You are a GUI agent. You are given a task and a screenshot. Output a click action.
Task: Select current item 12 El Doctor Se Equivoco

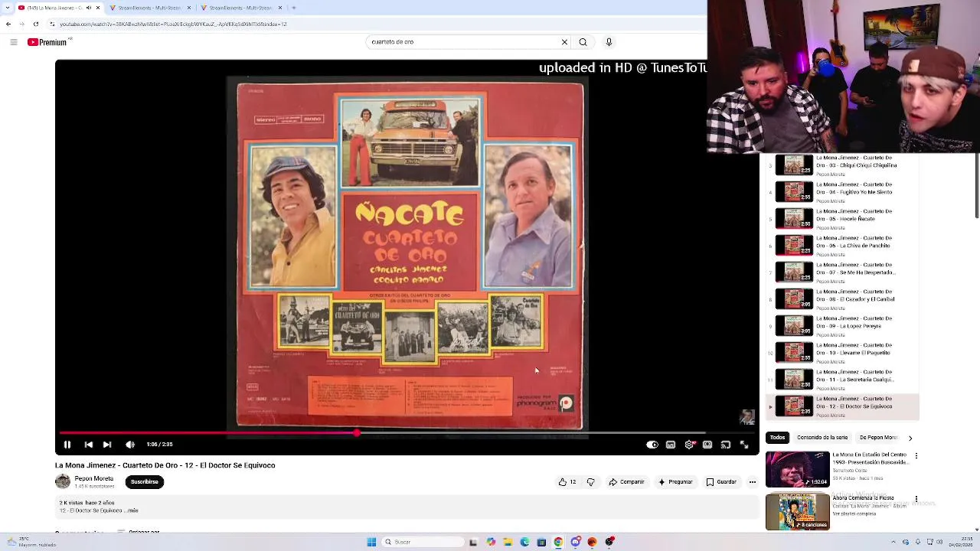click(842, 406)
